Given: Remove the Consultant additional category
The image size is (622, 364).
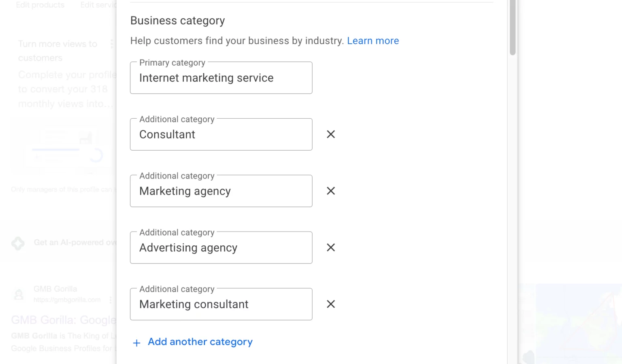Looking at the screenshot, I should (331, 134).
